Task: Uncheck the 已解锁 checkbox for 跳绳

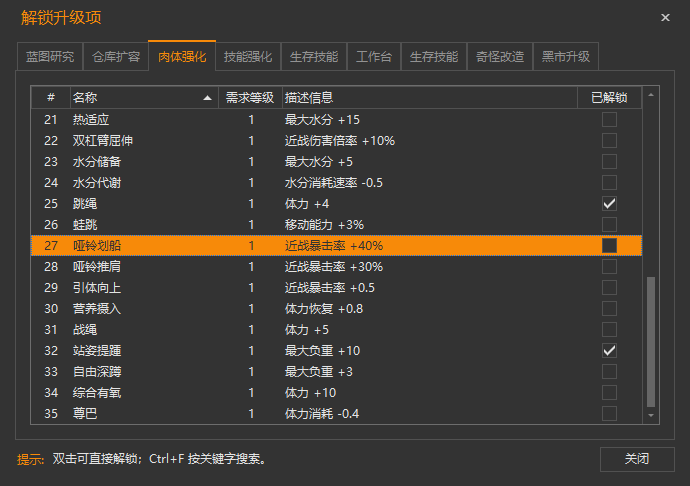Action: [609, 203]
